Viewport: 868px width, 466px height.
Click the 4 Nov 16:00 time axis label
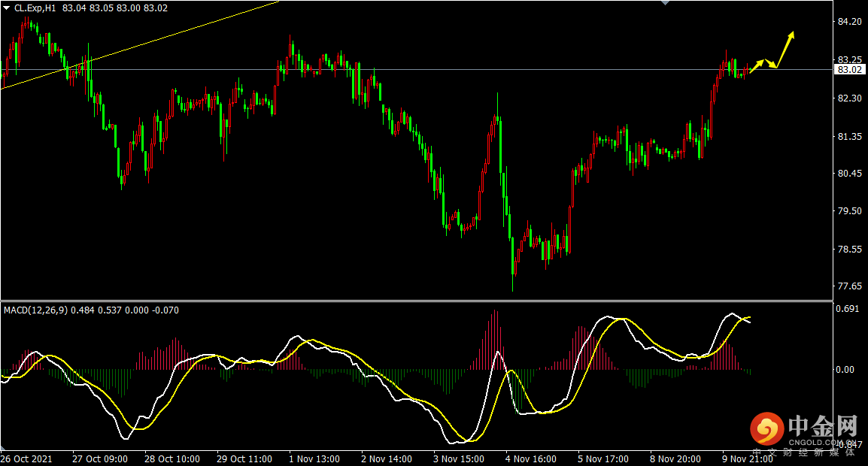(531, 458)
